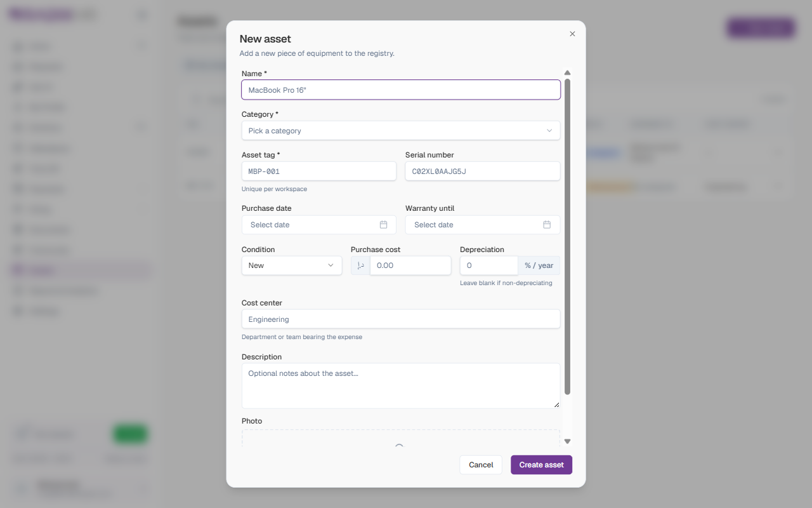Click the 'Unique per workspace' hint text
Viewport: 812px width, 508px height.
point(274,189)
